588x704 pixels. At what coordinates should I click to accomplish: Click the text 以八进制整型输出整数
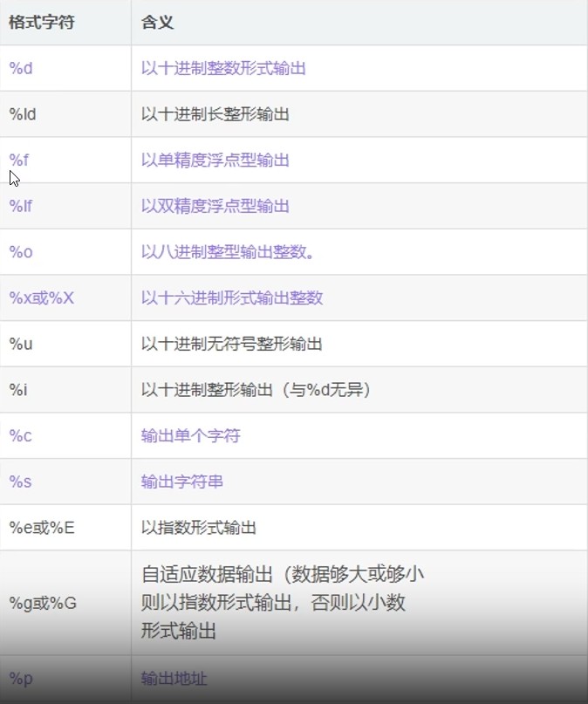[x=228, y=252]
